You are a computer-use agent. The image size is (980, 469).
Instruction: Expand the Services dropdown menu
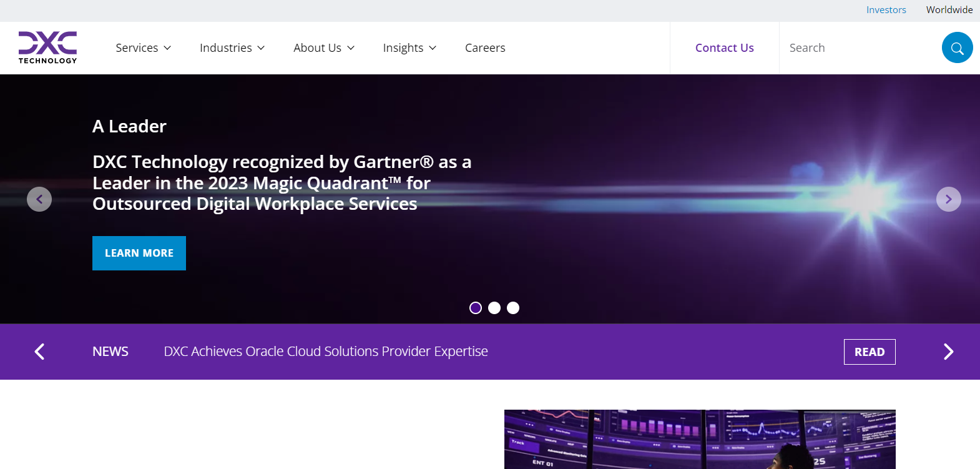tap(143, 48)
